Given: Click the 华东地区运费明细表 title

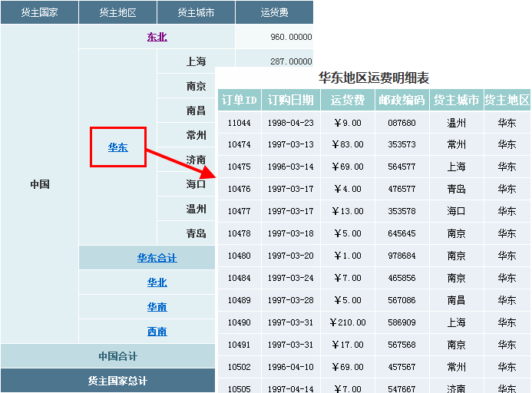Looking at the screenshot, I should click(373, 78).
